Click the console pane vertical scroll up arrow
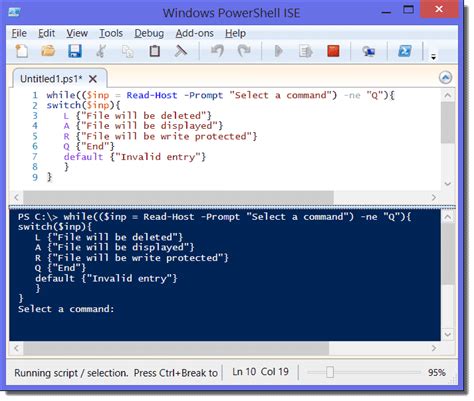 pyautogui.click(x=448, y=217)
